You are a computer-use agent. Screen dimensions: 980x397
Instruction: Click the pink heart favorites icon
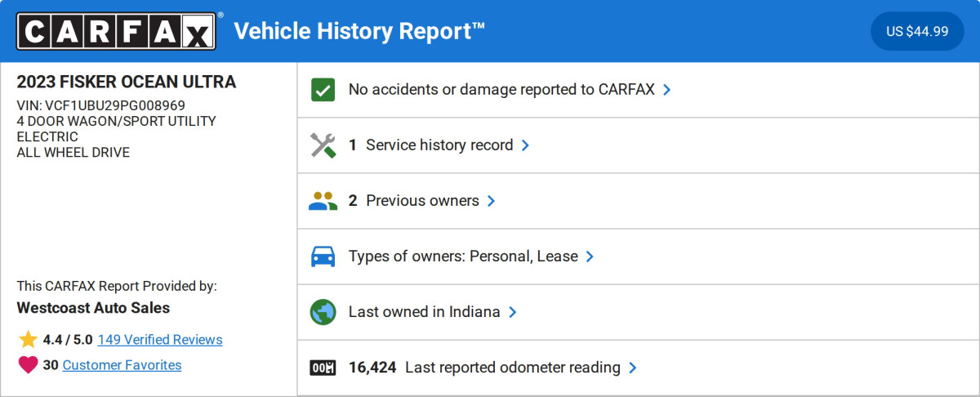click(29, 365)
